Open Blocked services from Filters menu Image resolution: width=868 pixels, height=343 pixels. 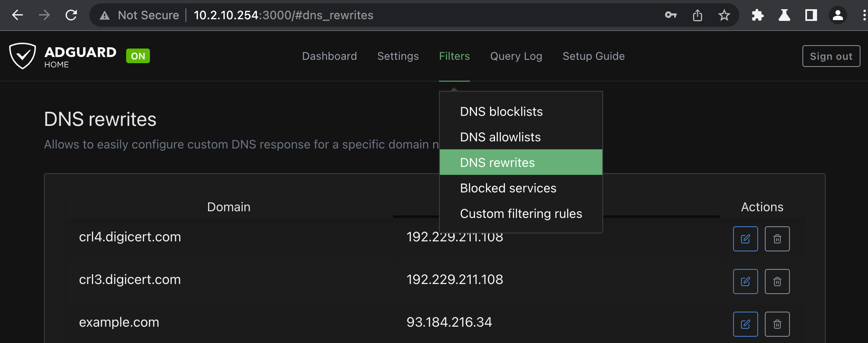pyautogui.click(x=508, y=188)
